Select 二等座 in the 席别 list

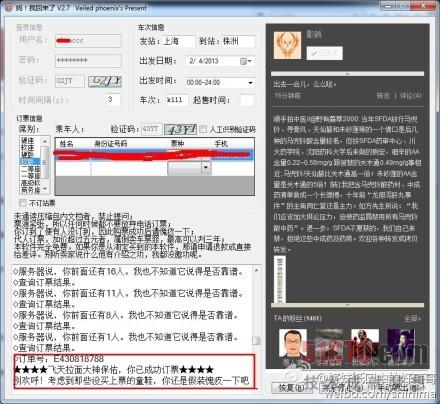point(30,169)
